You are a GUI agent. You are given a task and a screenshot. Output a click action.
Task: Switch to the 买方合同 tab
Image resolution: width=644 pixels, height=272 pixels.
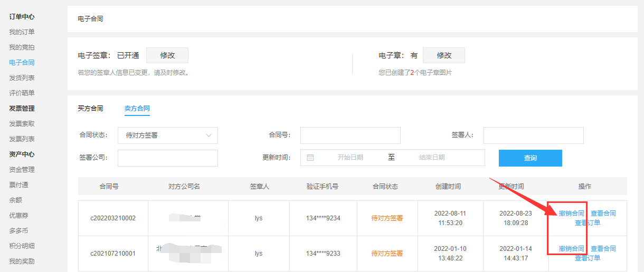point(90,109)
